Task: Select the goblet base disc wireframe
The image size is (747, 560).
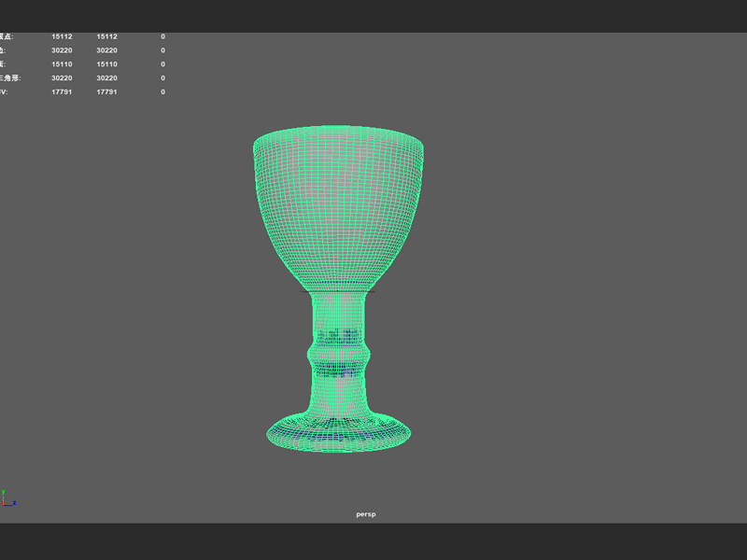Action: (x=338, y=432)
